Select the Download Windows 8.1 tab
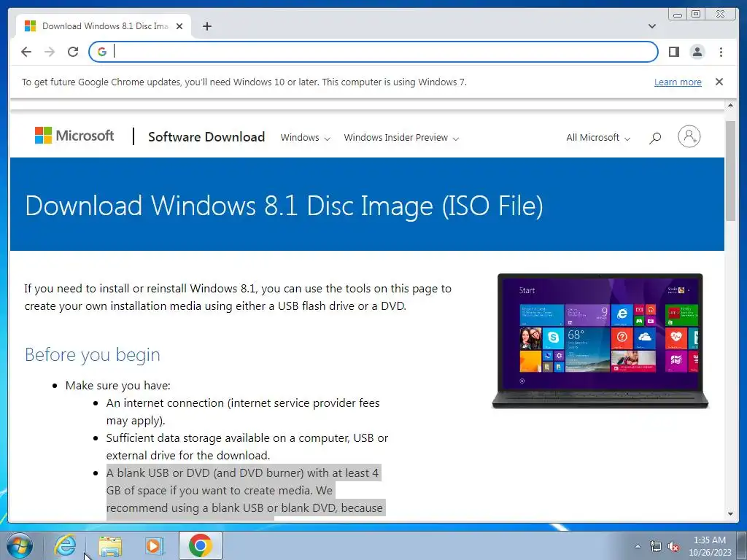This screenshot has width=747, height=560. coord(104,26)
